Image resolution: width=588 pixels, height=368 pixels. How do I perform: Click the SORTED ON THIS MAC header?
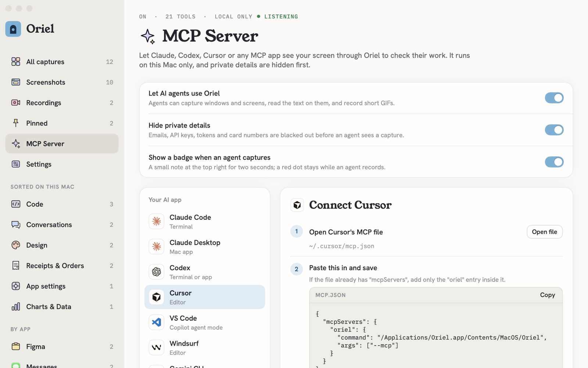pyautogui.click(x=42, y=187)
